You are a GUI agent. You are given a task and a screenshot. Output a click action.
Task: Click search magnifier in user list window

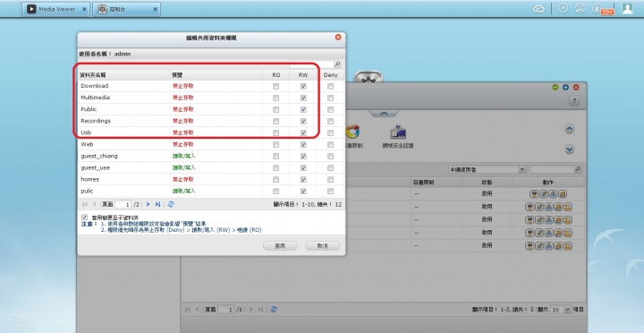click(578, 169)
